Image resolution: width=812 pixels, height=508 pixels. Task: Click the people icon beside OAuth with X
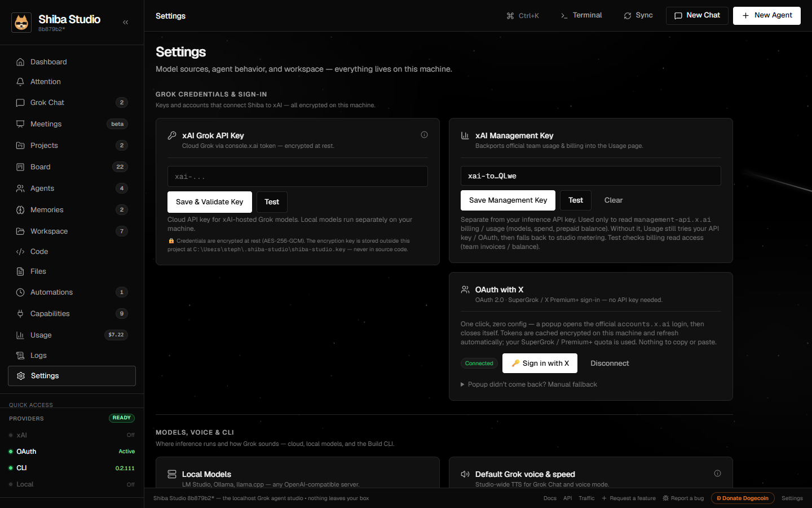coord(465,290)
